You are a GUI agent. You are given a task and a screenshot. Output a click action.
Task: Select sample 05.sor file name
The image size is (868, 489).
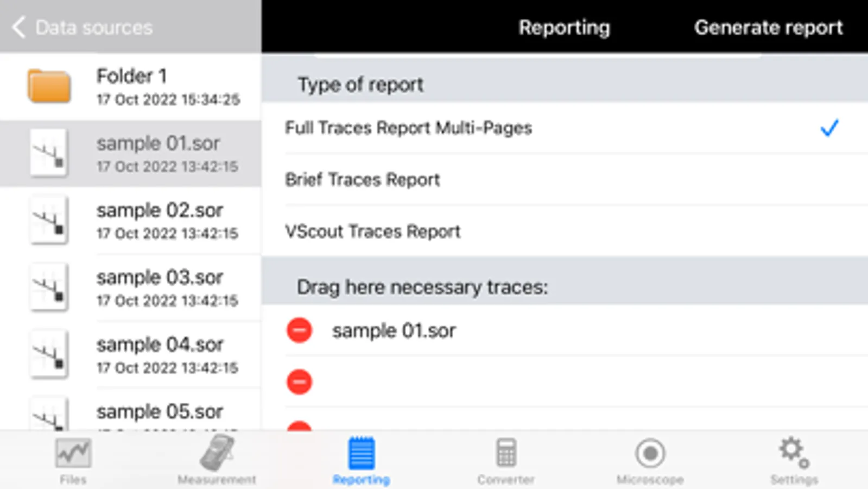[x=160, y=412]
